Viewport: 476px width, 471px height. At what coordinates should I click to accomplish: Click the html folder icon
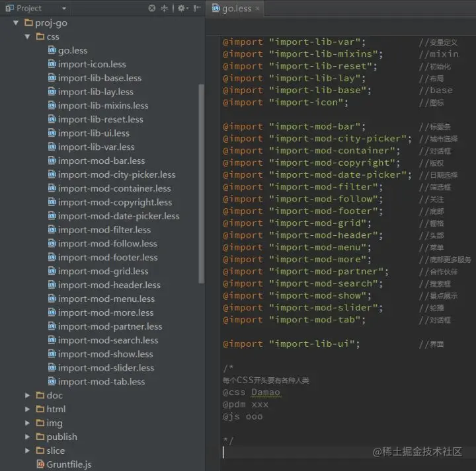(40, 409)
